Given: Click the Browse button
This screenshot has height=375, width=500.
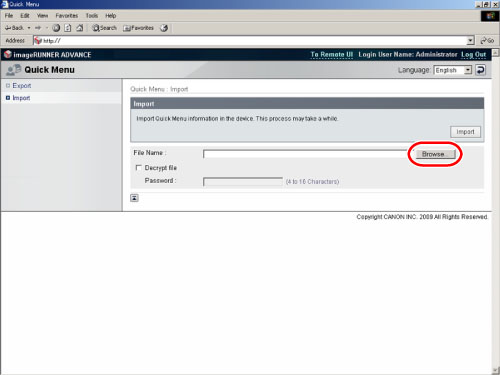Looking at the screenshot, I should pos(435,154).
